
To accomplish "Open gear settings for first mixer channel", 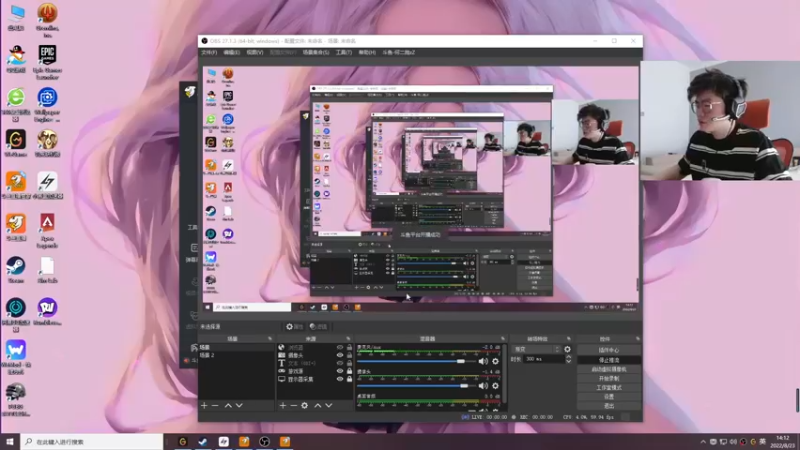I will (495, 359).
